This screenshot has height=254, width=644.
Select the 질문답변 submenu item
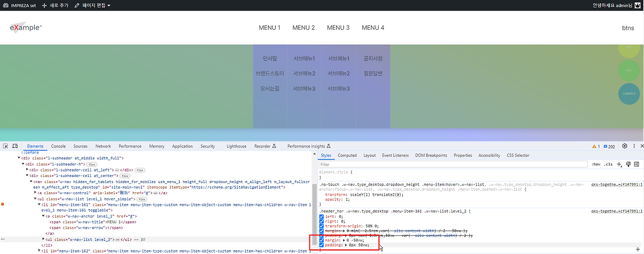point(373,73)
